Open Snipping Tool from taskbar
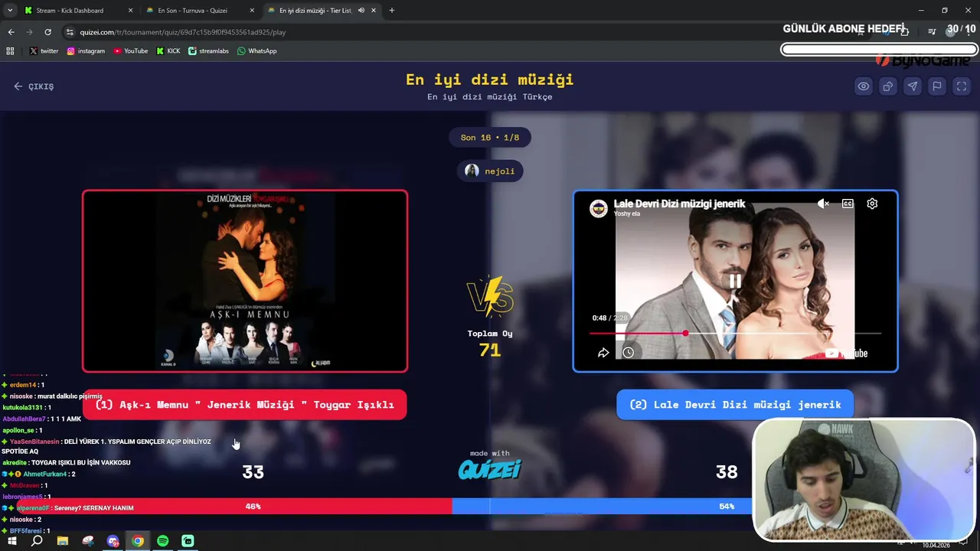Viewport: 980px width, 551px height. coord(87,541)
